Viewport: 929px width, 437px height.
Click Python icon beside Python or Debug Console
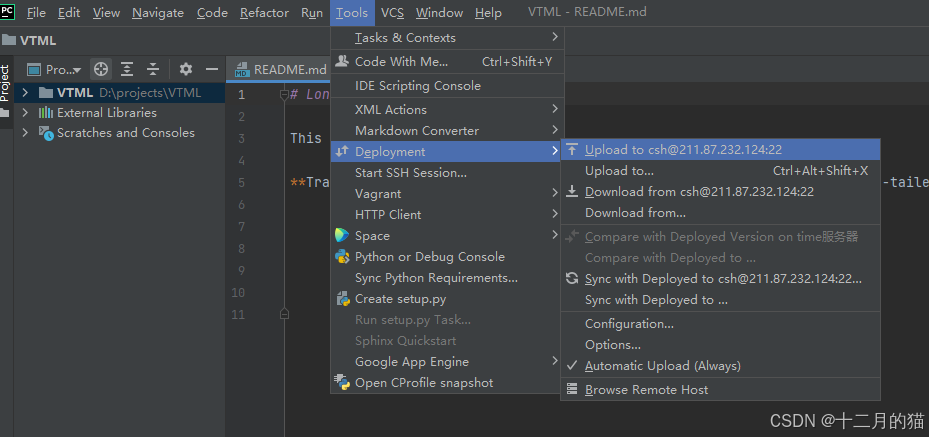(x=342, y=257)
